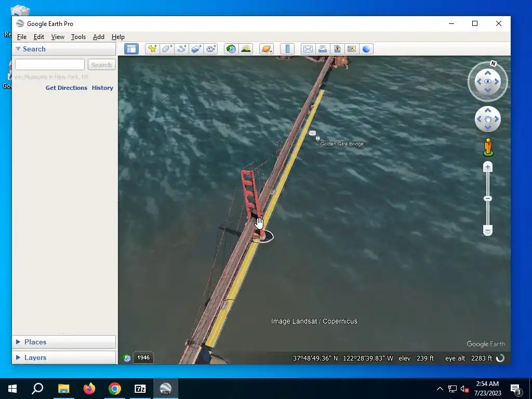The height and width of the screenshot is (399, 532).
Task: Click the coordinates 37°48'49.36" N text
Action: tap(315, 358)
